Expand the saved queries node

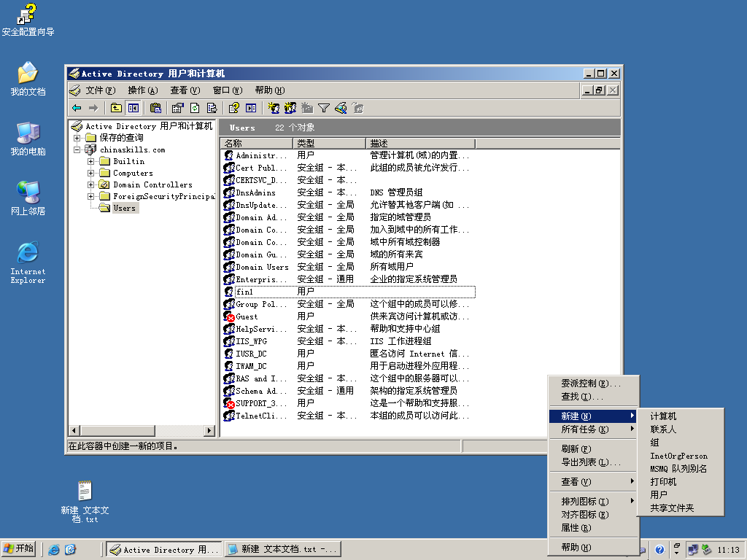point(77,138)
